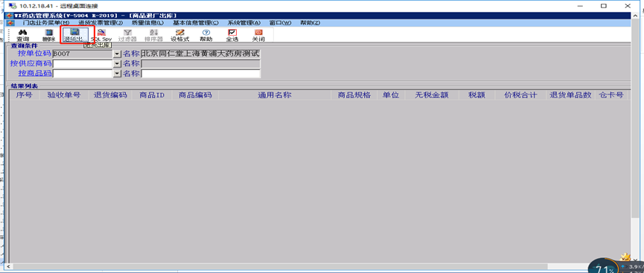
Task: Open the 系统管理 menu
Action: pyautogui.click(x=244, y=22)
